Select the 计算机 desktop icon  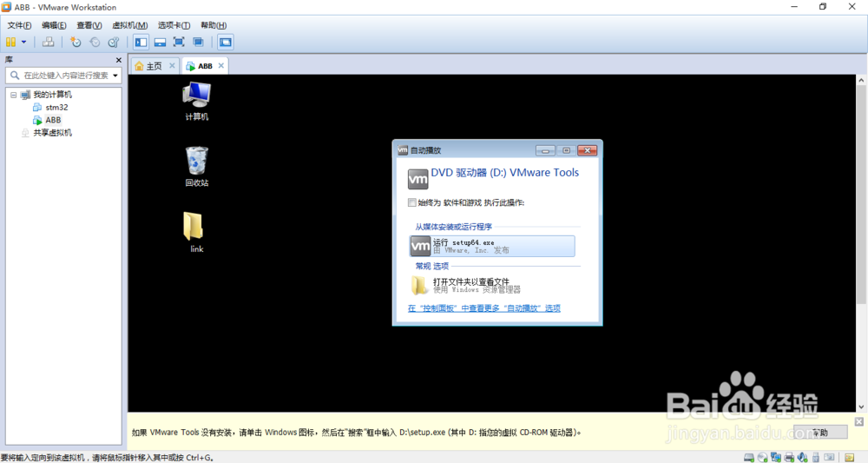coord(196,101)
